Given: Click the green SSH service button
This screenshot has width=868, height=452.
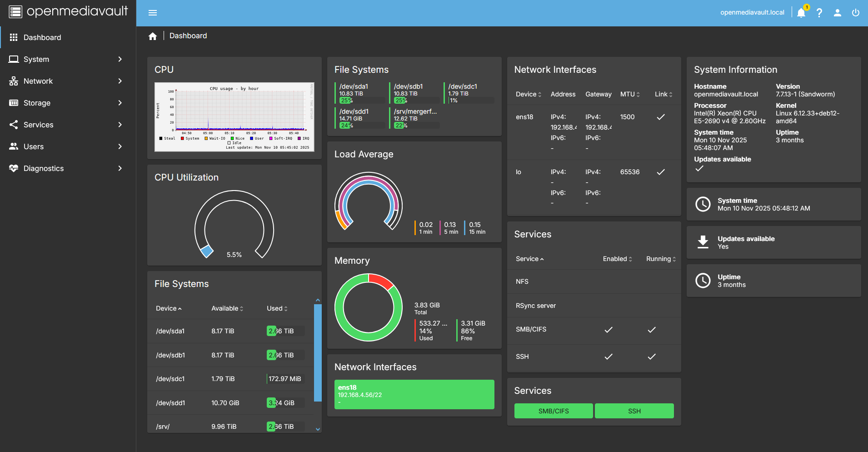Looking at the screenshot, I should coord(634,411).
